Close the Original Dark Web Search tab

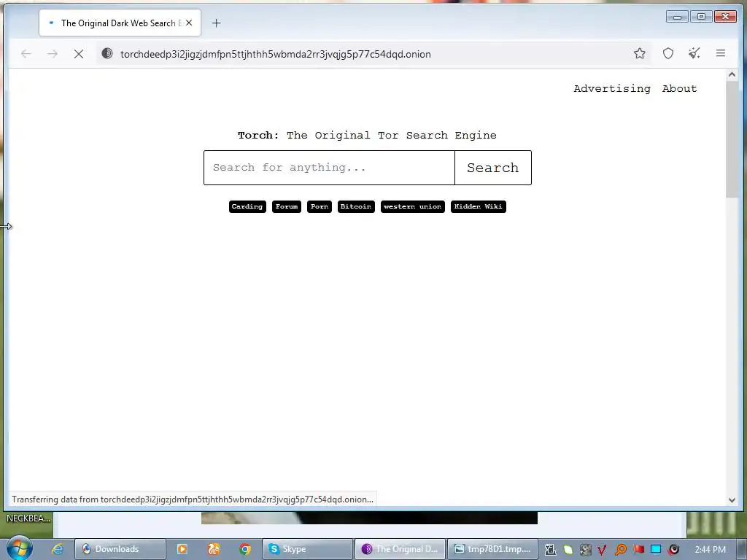(189, 23)
